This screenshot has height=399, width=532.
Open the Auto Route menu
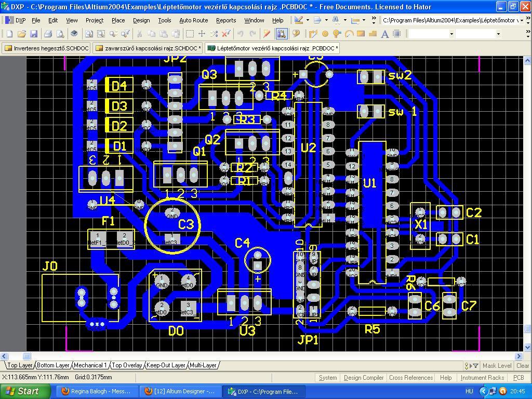tap(194, 20)
